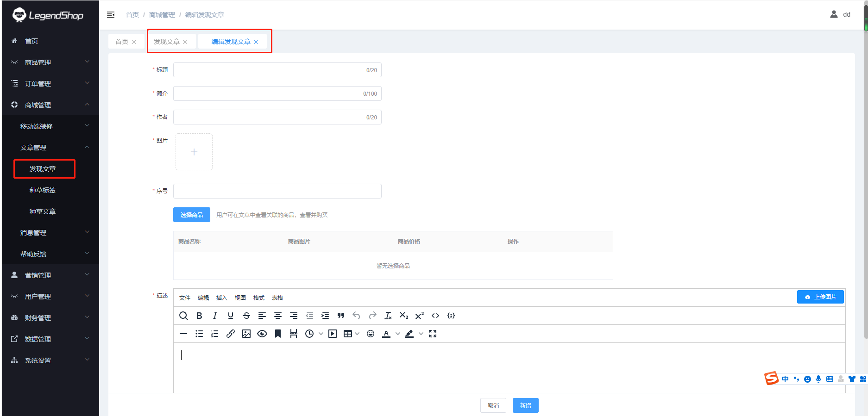Image resolution: width=868 pixels, height=416 pixels.
Task: Click the 选择商品 button
Action: 192,215
